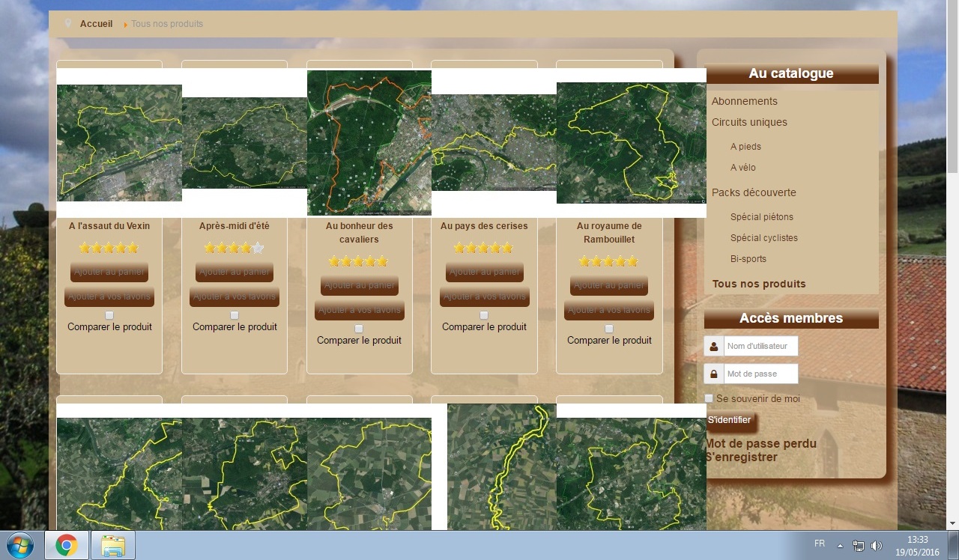Select the 'A pieds' subcategory
959x560 pixels.
pos(745,147)
